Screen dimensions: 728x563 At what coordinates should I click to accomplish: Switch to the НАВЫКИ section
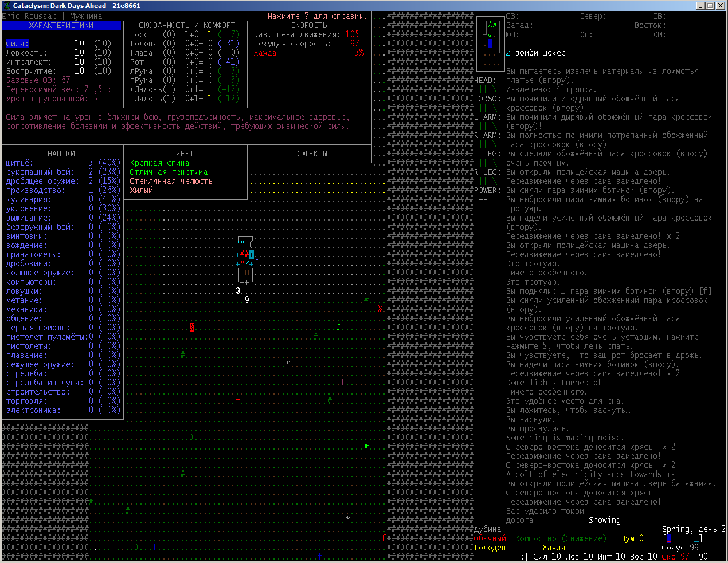(61, 153)
